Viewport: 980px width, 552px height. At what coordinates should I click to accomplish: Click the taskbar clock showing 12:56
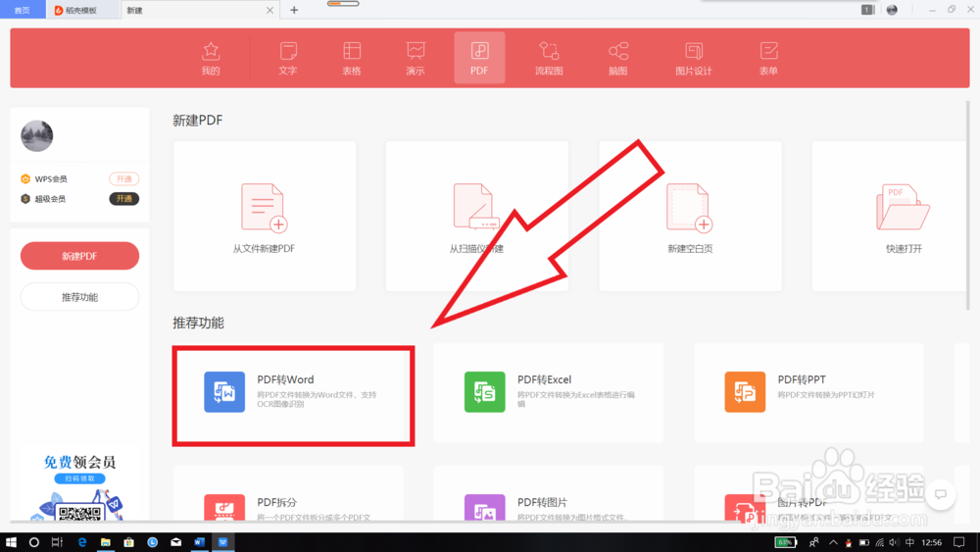coord(931,542)
